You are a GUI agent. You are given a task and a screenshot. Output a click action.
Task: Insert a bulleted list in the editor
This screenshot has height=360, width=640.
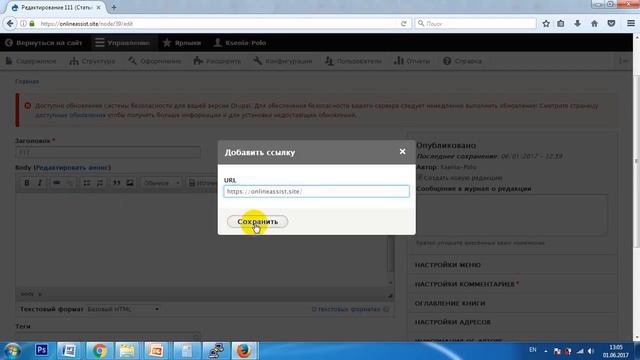coord(87,182)
